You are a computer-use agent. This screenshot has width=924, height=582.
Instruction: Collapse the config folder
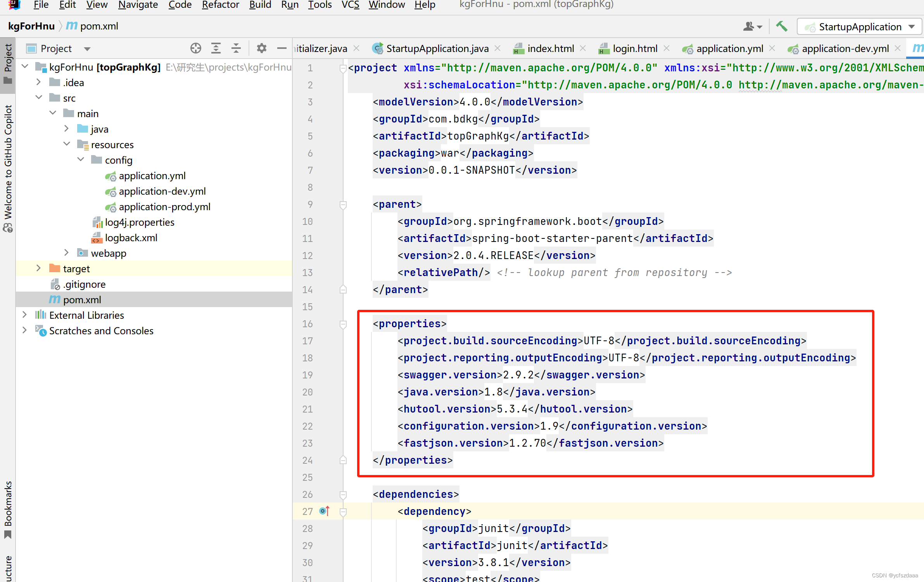[x=80, y=160]
